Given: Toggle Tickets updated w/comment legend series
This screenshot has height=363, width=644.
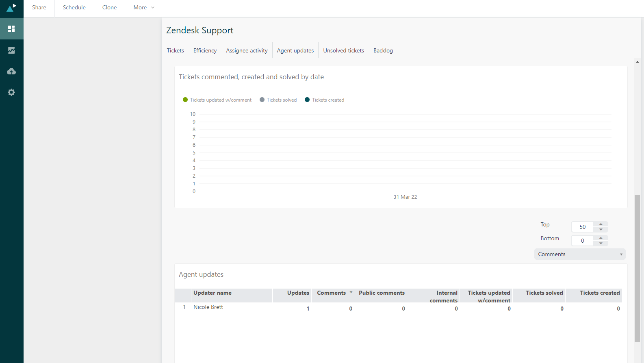Looking at the screenshot, I should pos(217,100).
